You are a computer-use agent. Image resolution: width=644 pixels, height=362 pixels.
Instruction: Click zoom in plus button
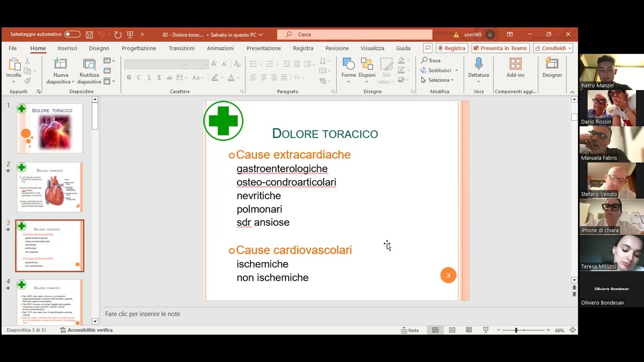coord(548,330)
